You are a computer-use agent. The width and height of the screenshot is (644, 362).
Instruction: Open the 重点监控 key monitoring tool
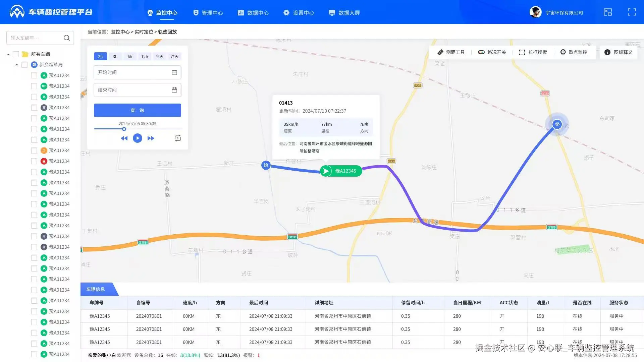[x=574, y=52]
